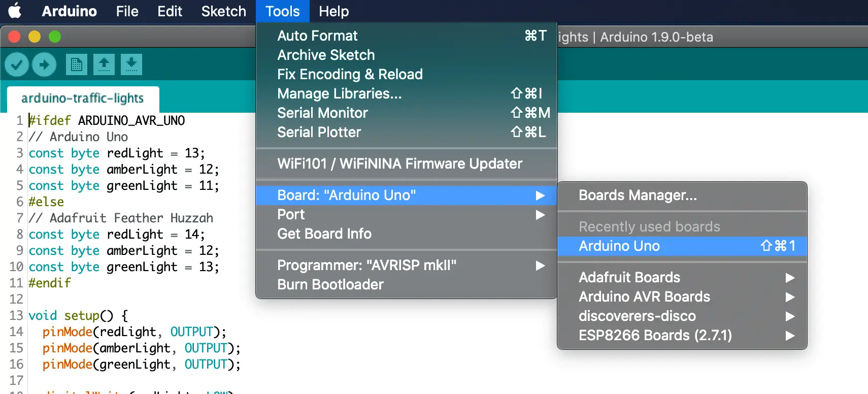Image resolution: width=868 pixels, height=394 pixels.
Task: Click Burn Bootloader
Action: click(x=330, y=284)
